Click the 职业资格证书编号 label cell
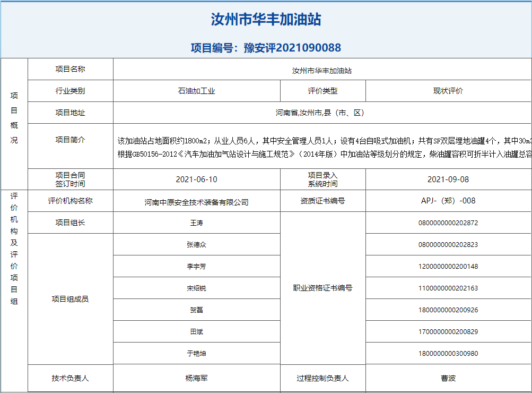 point(322,288)
